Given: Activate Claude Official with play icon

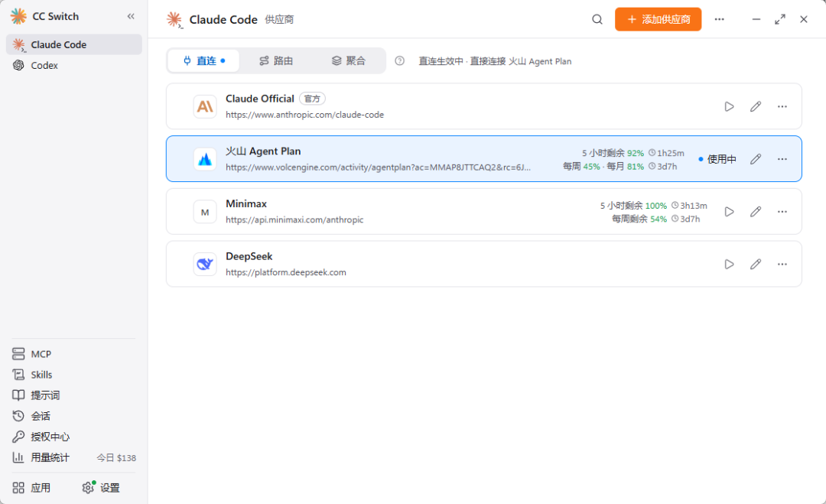Looking at the screenshot, I should 729,106.
